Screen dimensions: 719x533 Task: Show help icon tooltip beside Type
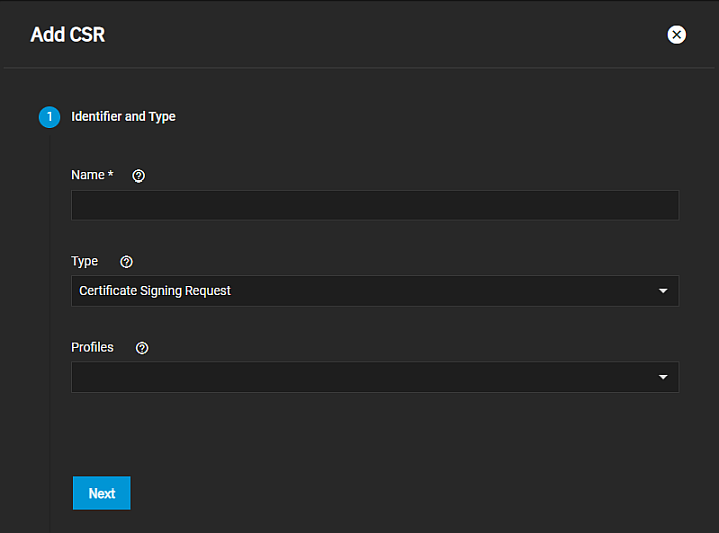click(x=126, y=262)
